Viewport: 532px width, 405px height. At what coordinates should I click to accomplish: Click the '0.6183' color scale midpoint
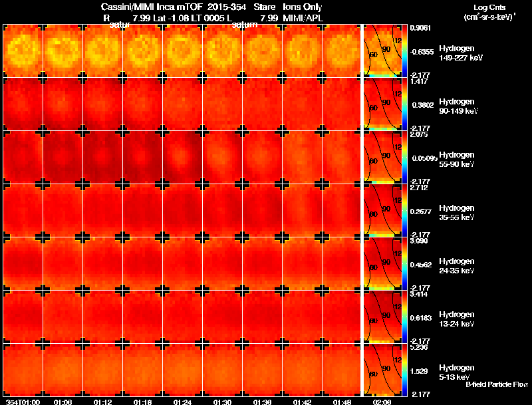422,318
